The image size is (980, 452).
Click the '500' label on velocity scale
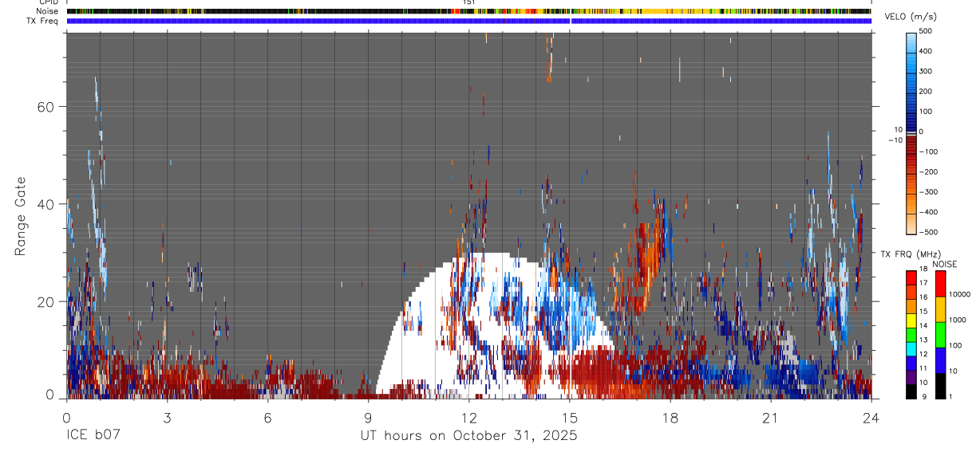pos(926,31)
